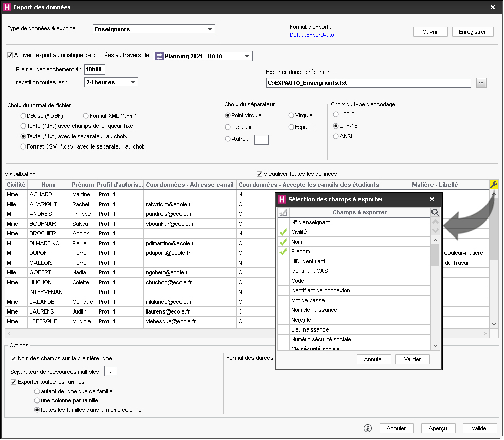
Task: Click Enregistrer button
Action: click(473, 32)
